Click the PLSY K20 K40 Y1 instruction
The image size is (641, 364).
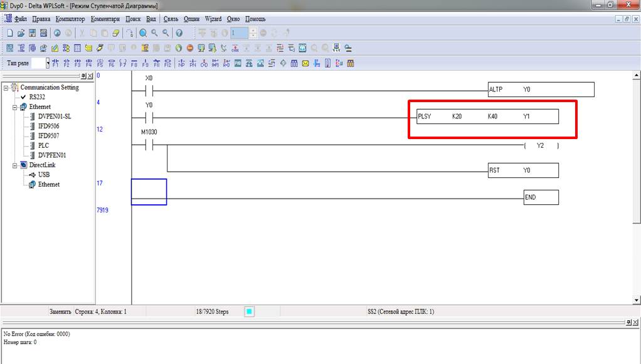487,117
